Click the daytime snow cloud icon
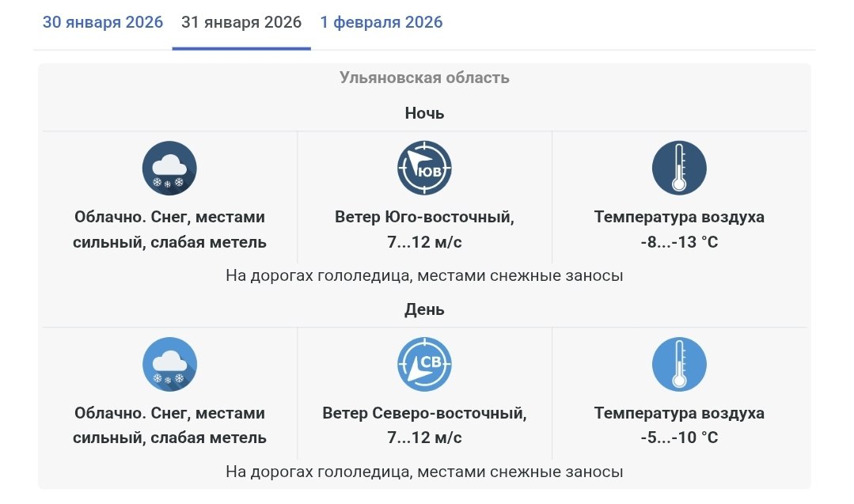 (169, 365)
